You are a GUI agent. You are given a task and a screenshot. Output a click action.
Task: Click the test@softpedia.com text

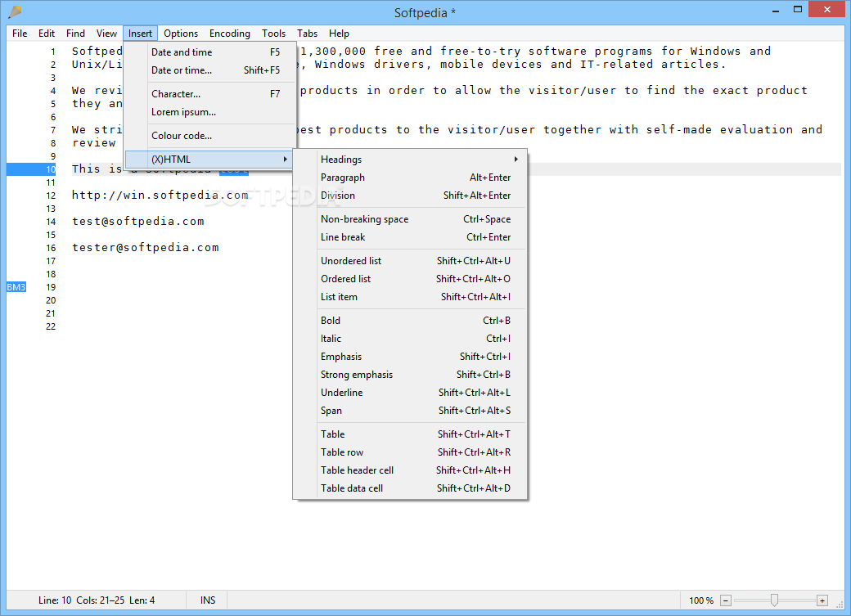(x=138, y=222)
